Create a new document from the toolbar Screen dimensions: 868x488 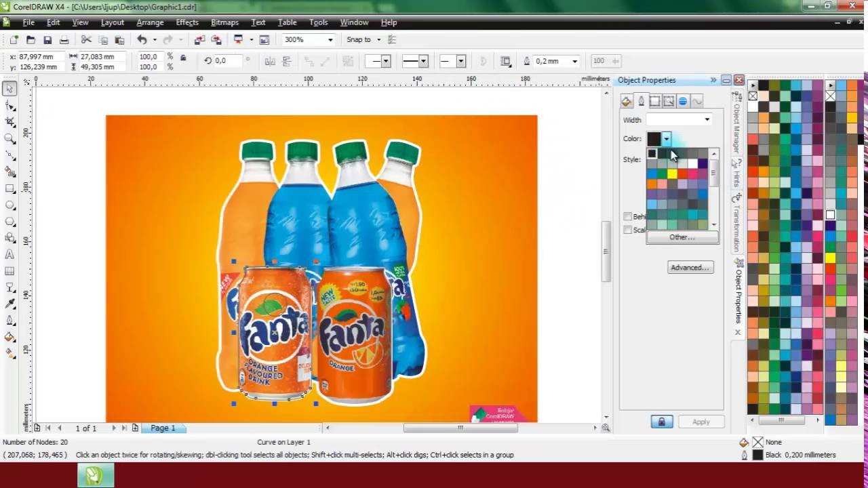click(x=14, y=40)
